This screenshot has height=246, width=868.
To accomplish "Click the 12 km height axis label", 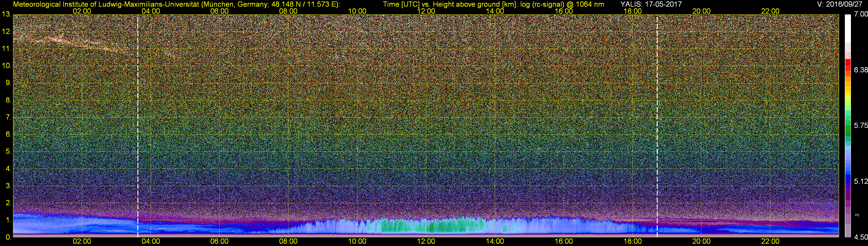I will (6, 32).
